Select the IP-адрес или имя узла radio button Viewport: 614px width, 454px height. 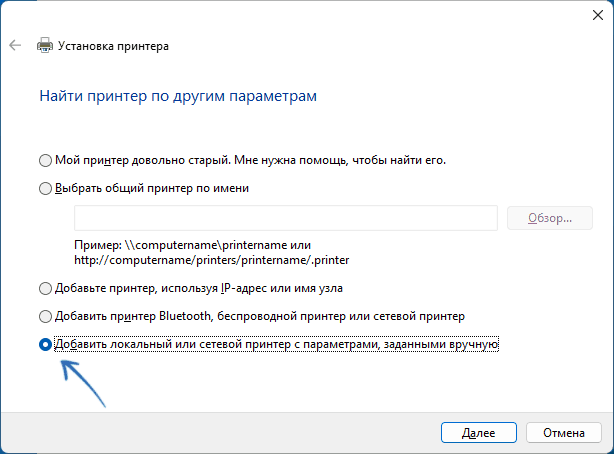tap(45, 289)
